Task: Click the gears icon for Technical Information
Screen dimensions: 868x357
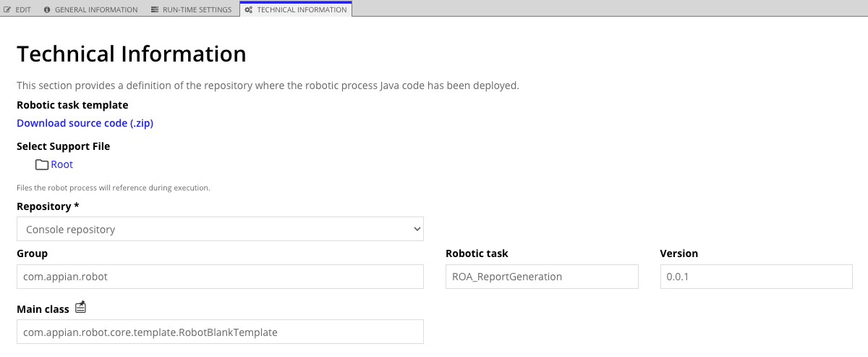Action: (249, 10)
